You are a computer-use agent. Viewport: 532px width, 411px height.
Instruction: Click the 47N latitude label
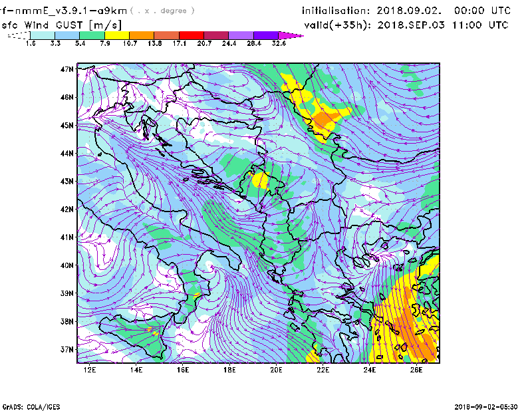[x=67, y=69]
